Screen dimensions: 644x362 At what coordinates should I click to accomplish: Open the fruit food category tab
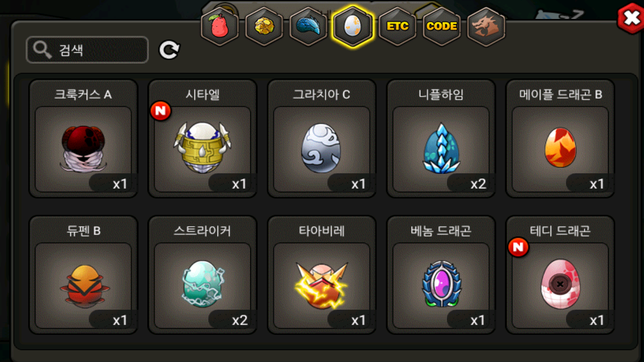(x=220, y=26)
